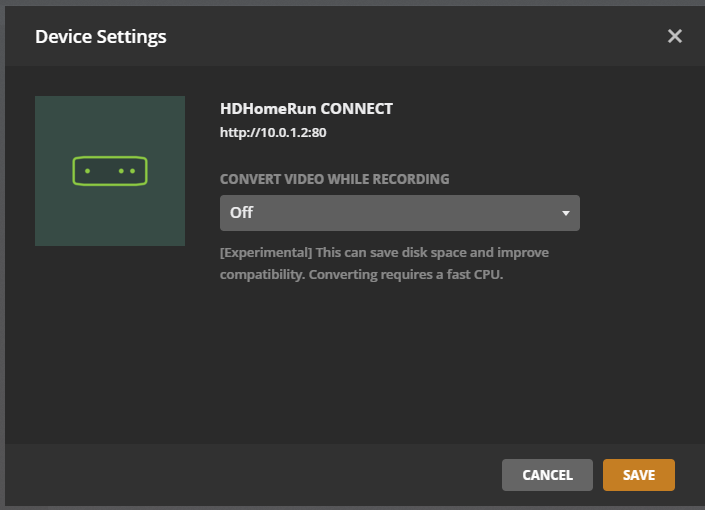Viewport: 705px width, 510px height.
Task: Click the http://10.0.1.2:80 device address
Action: [x=273, y=132]
